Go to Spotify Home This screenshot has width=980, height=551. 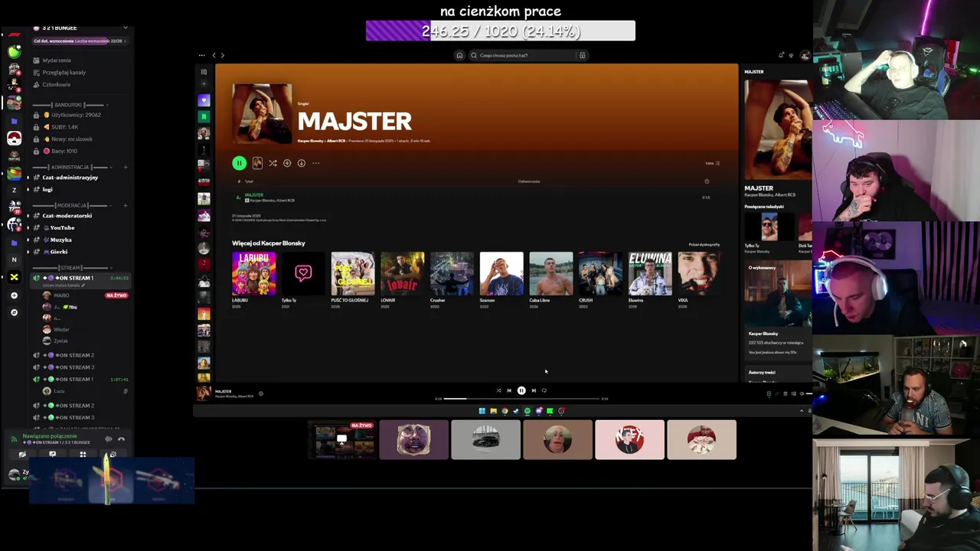459,55
